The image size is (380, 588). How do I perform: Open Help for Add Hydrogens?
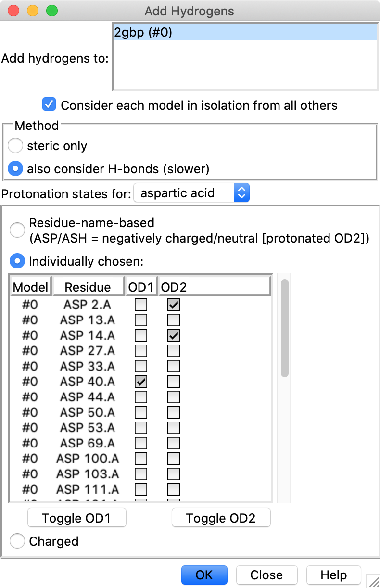point(333,575)
